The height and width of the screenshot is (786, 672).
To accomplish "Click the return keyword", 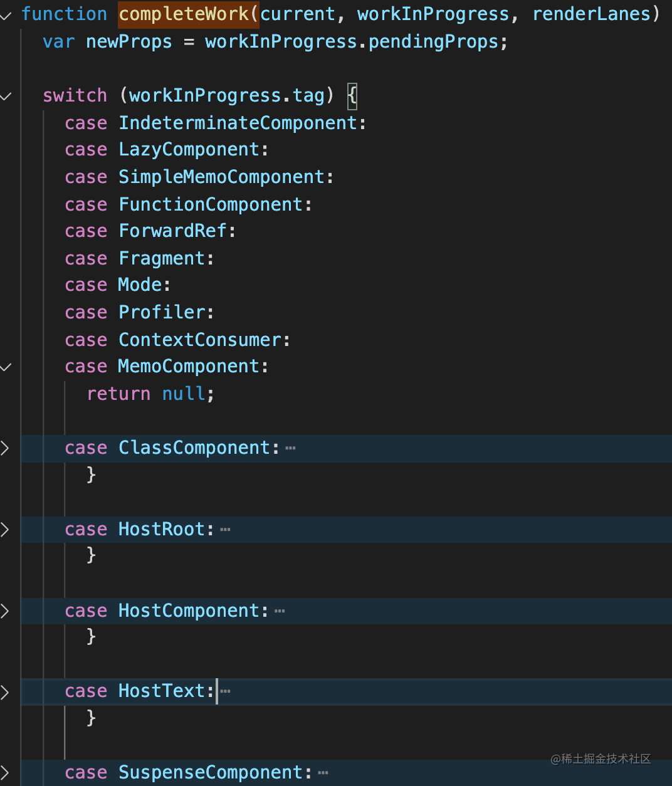I will [118, 394].
